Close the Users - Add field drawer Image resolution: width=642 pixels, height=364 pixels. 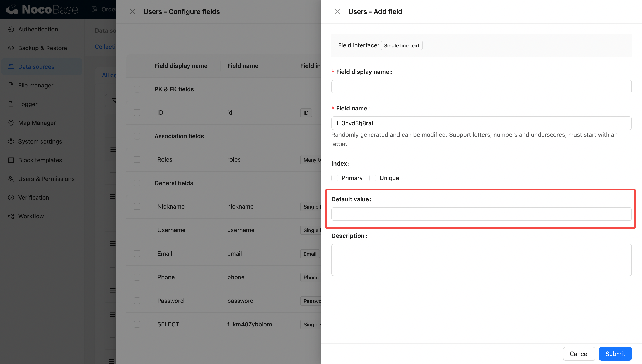coord(337,11)
